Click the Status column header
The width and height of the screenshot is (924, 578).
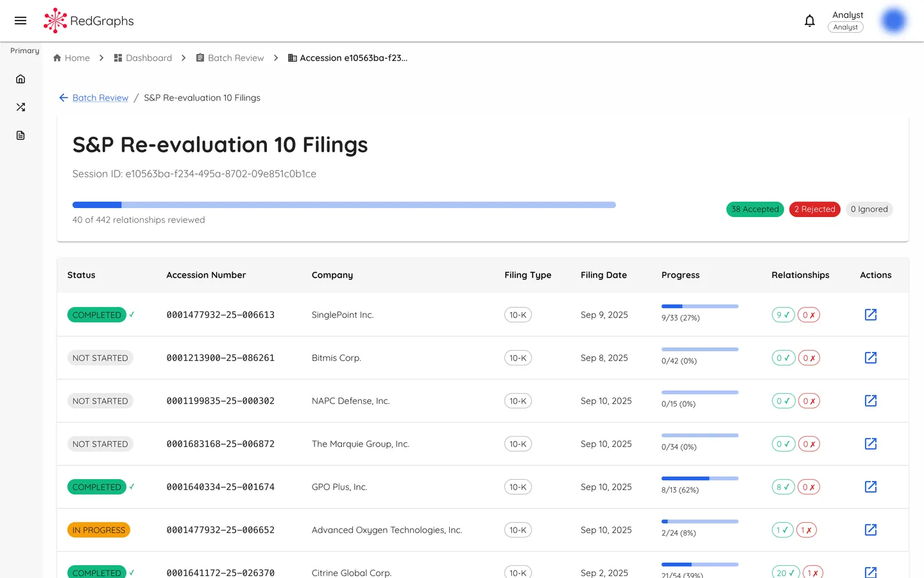point(81,275)
